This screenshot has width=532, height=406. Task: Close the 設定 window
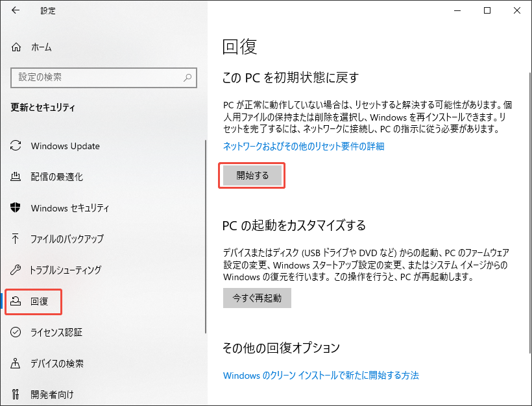click(x=516, y=10)
